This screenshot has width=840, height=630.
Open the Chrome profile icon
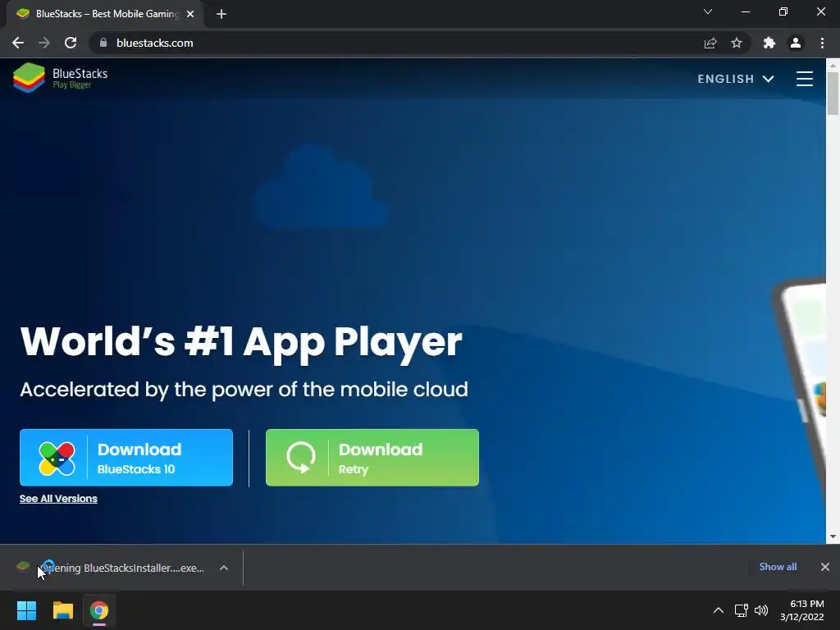click(796, 43)
